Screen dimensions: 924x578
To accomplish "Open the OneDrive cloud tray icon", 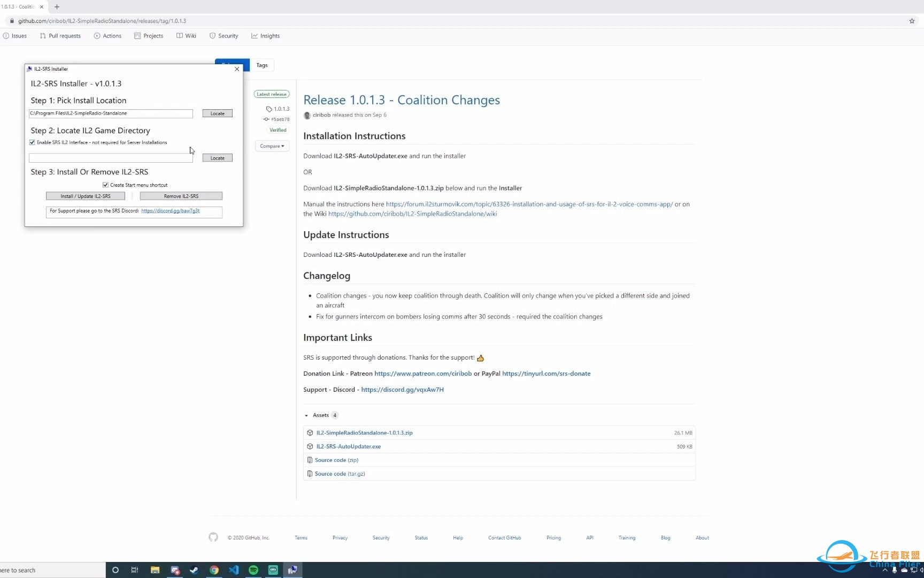I will [904, 571].
